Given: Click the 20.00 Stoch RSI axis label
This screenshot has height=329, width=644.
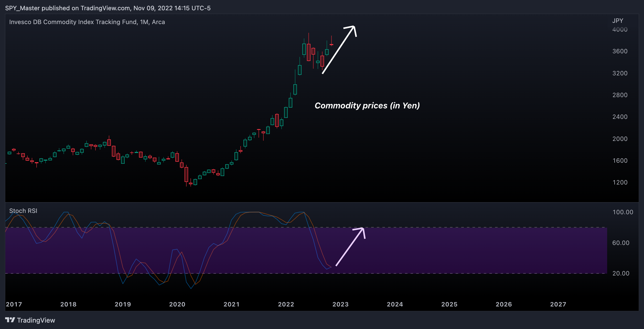Looking at the screenshot, I should (621, 273).
